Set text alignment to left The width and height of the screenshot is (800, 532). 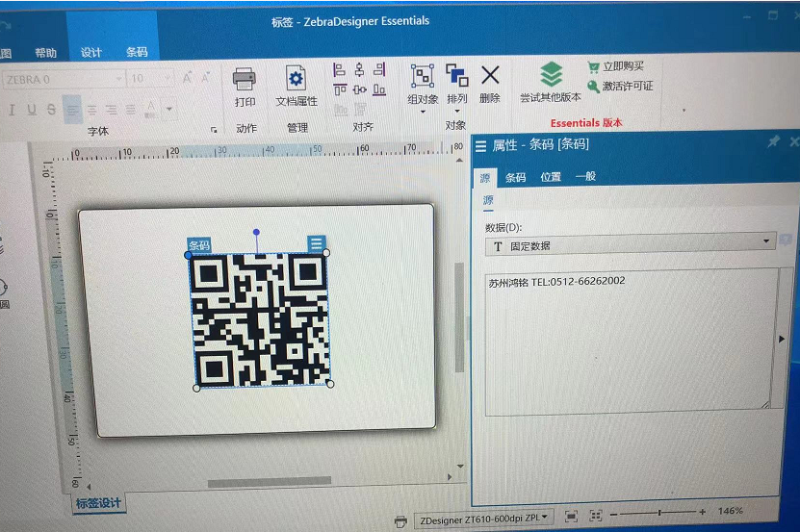coord(72,109)
